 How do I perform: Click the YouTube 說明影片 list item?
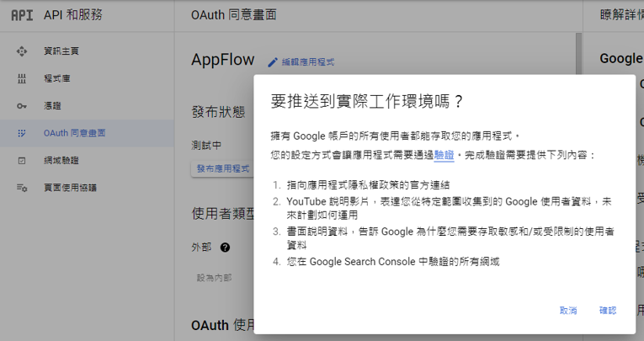click(x=450, y=208)
